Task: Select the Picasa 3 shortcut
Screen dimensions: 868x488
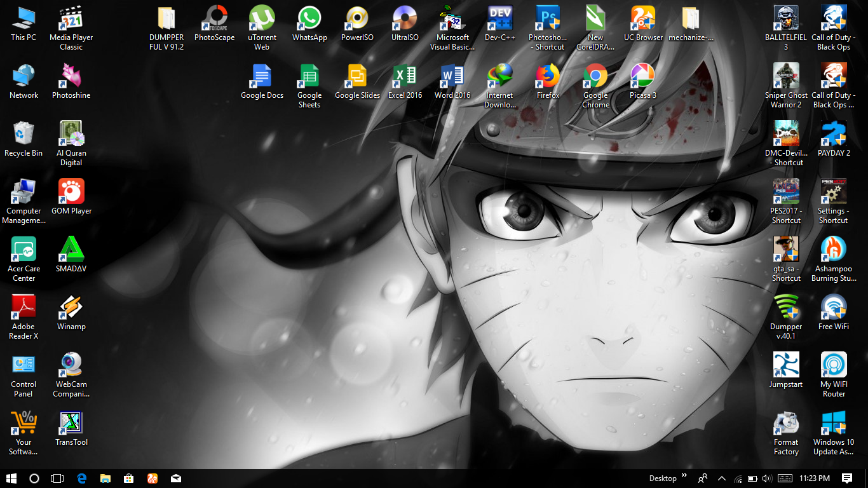Action: (x=643, y=76)
